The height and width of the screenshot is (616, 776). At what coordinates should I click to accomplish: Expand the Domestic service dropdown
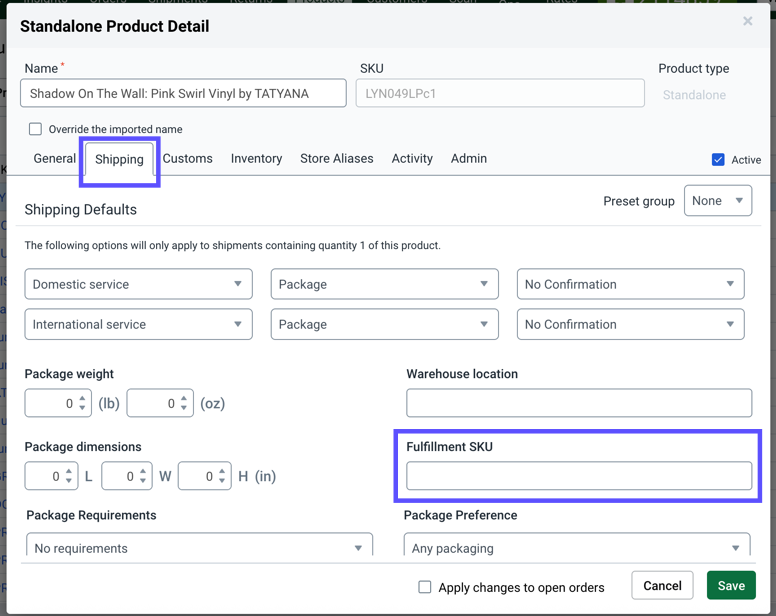[138, 284]
